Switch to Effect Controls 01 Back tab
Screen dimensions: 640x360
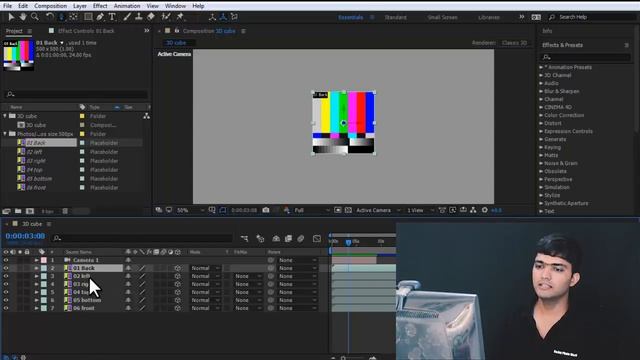click(x=86, y=31)
